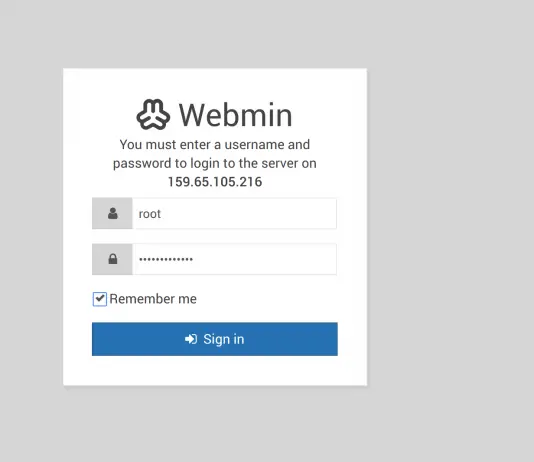Click the Sign in label text
Image resolution: width=534 pixels, height=462 pixels.
[x=224, y=339]
